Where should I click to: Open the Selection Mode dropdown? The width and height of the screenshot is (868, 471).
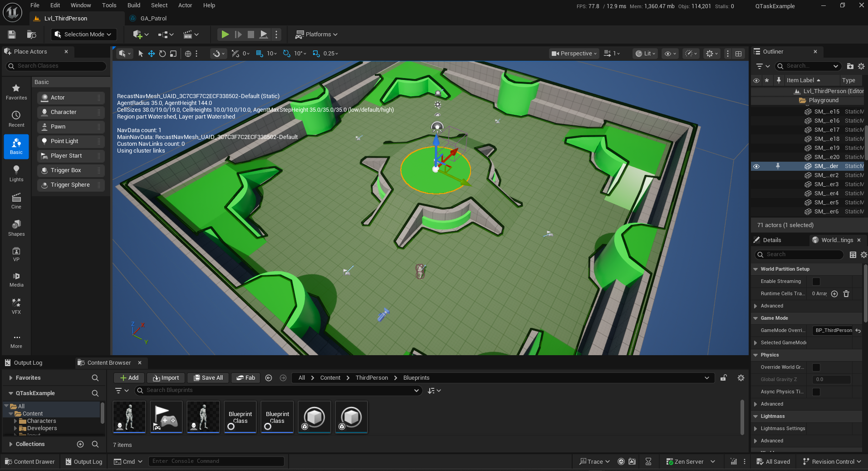coord(83,35)
